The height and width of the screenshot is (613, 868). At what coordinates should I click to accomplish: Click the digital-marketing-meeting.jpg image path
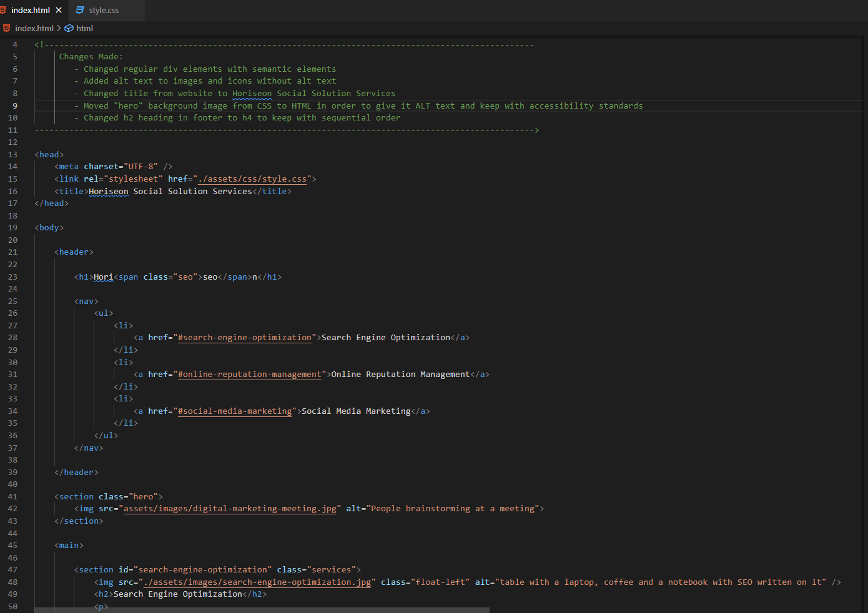click(x=230, y=508)
